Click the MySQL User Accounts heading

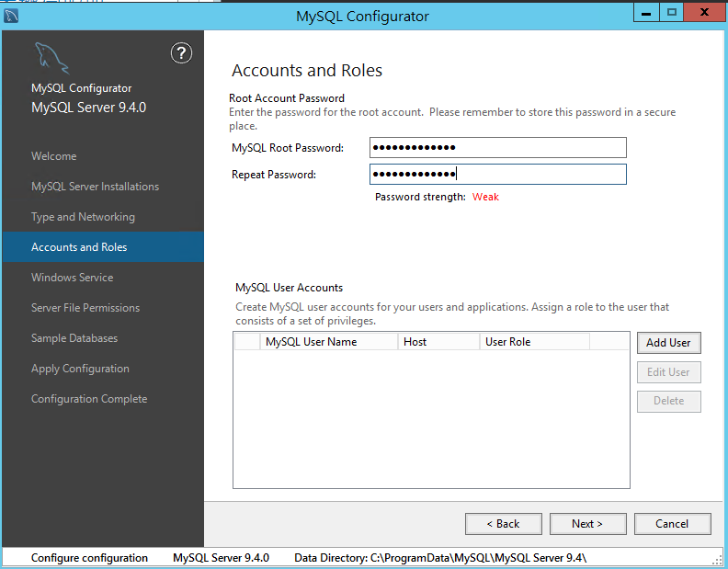pos(289,288)
